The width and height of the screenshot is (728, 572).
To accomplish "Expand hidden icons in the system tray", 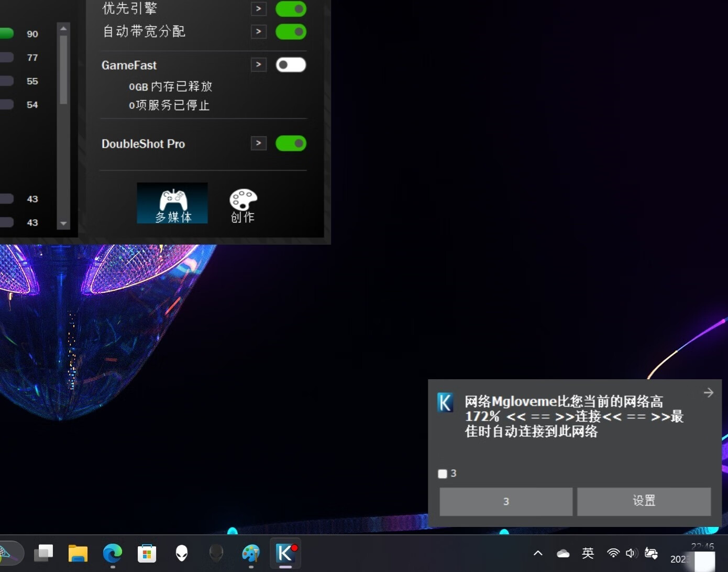I will 538,553.
